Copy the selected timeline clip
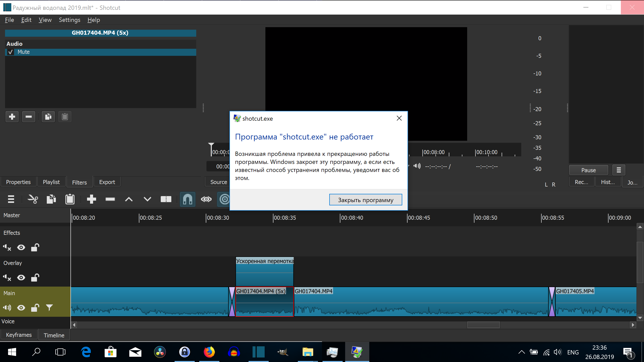The width and height of the screenshot is (644, 362). [51, 199]
